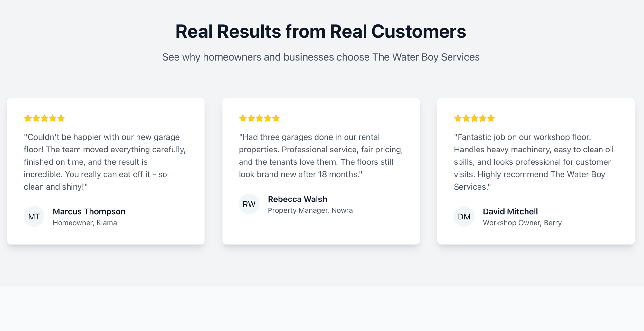Click the DM avatar circle
Screen dimensions: 644x331
pyautogui.click(x=464, y=217)
